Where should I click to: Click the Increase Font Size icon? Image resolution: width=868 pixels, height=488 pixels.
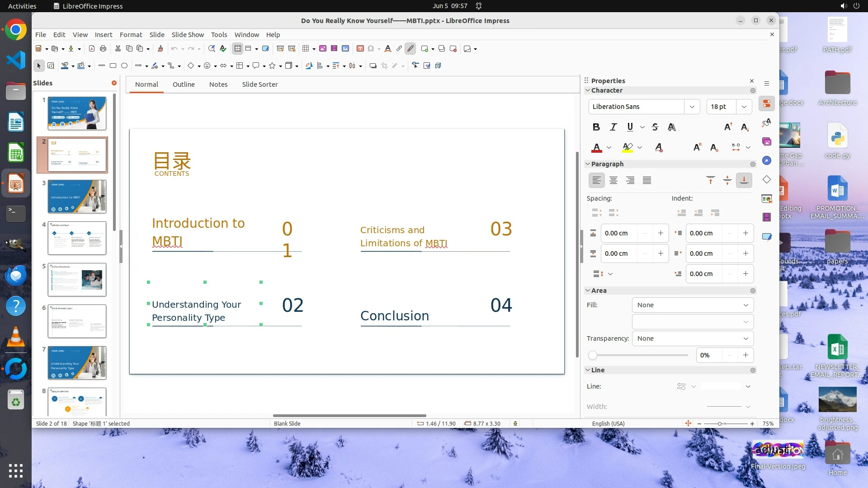tap(728, 127)
